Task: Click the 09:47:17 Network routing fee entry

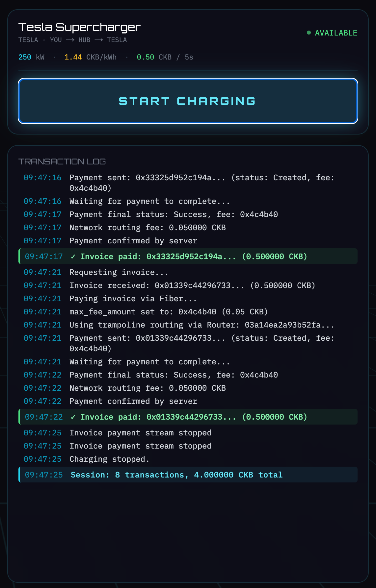Action: (x=188, y=228)
